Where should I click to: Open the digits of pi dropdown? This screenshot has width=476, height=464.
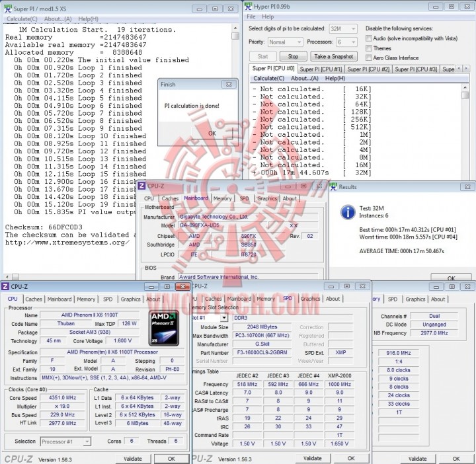[x=342, y=29]
